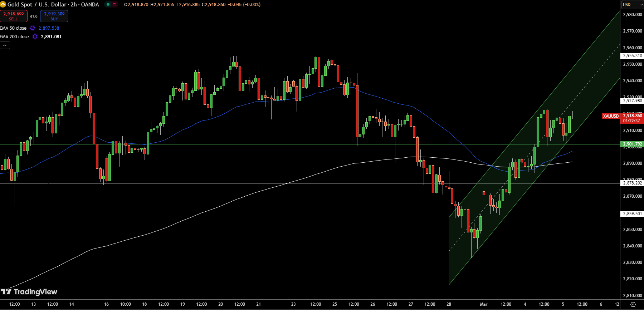
Task: Click the EMA 200 refresh cycle icon
Action: tap(35, 36)
